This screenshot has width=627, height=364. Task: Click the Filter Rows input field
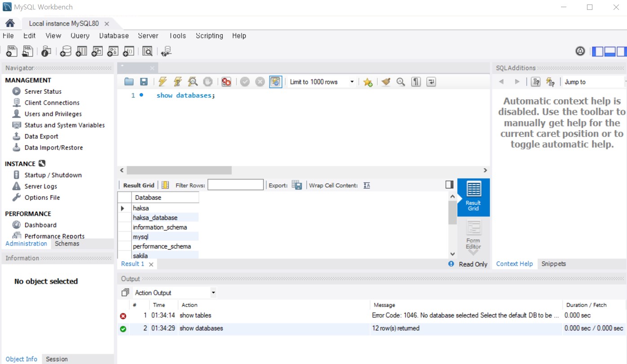pyautogui.click(x=235, y=185)
